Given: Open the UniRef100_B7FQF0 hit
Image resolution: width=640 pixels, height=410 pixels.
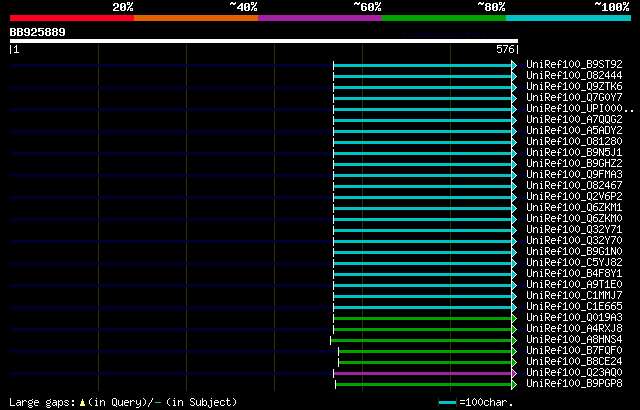Looking at the screenshot, I should click(x=574, y=351).
